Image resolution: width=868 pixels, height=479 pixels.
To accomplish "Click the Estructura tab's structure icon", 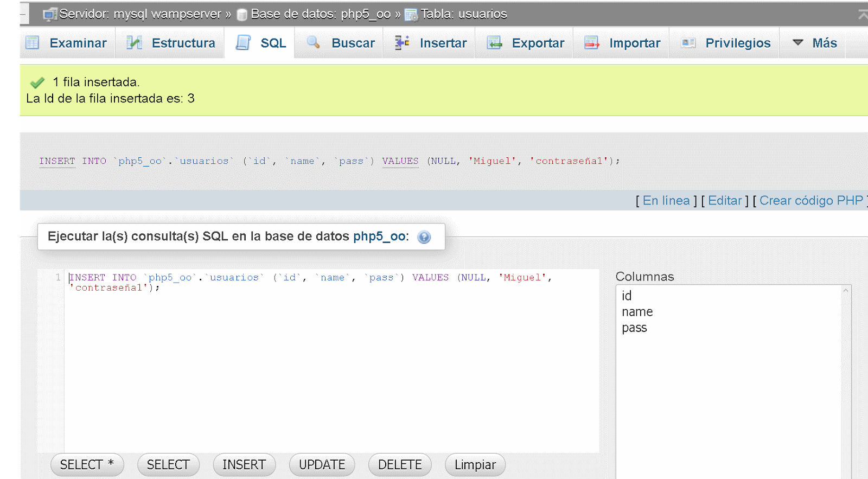I will 134,43.
